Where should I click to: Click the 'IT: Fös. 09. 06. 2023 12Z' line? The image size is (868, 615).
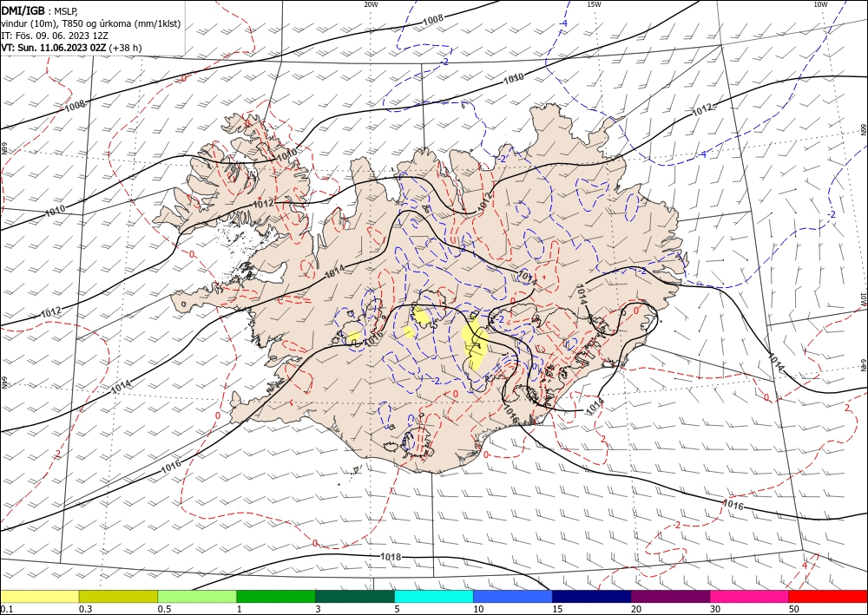(x=54, y=36)
